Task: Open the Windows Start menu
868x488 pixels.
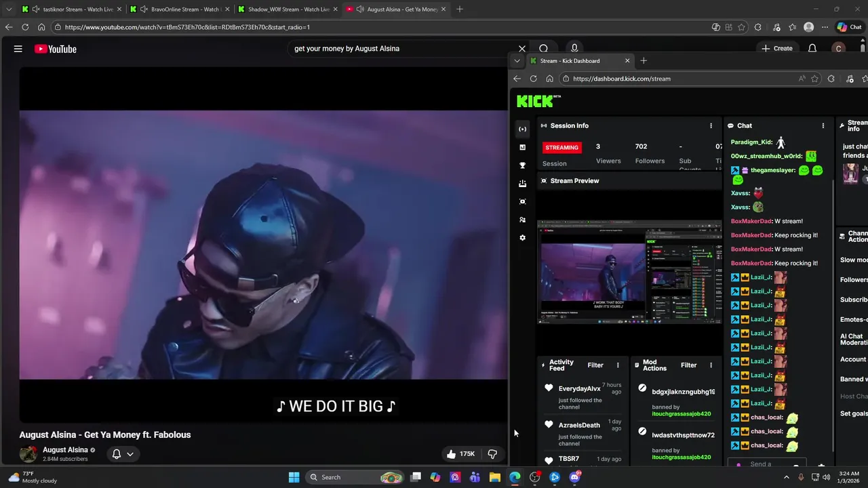Action: 294,477
